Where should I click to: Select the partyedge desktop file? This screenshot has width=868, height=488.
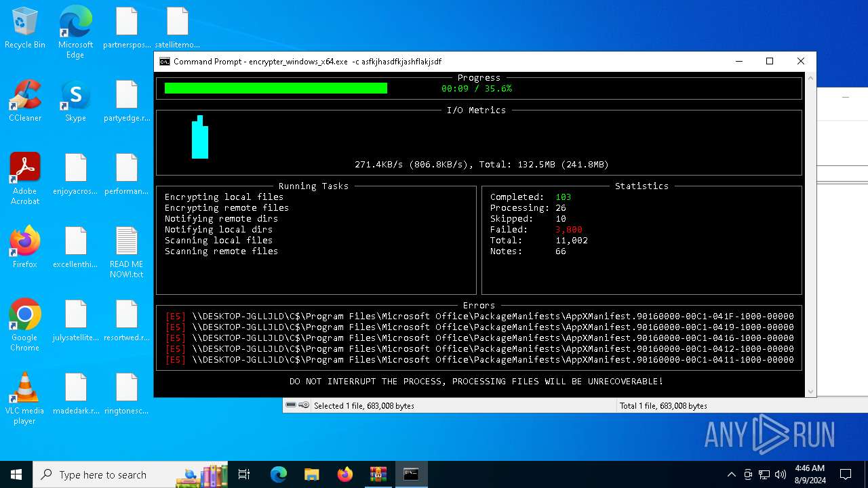click(x=127, y=102)
